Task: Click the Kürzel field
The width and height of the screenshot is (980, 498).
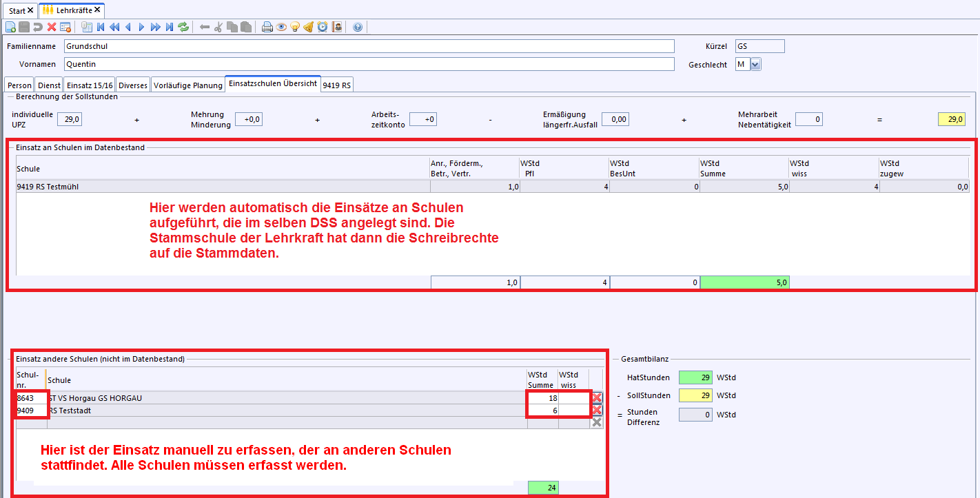Action: coord(759,46)
